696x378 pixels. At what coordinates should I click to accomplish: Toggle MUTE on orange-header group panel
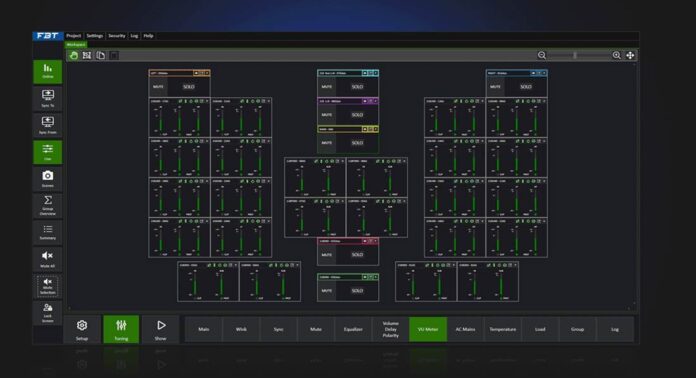tap(158, 87)
